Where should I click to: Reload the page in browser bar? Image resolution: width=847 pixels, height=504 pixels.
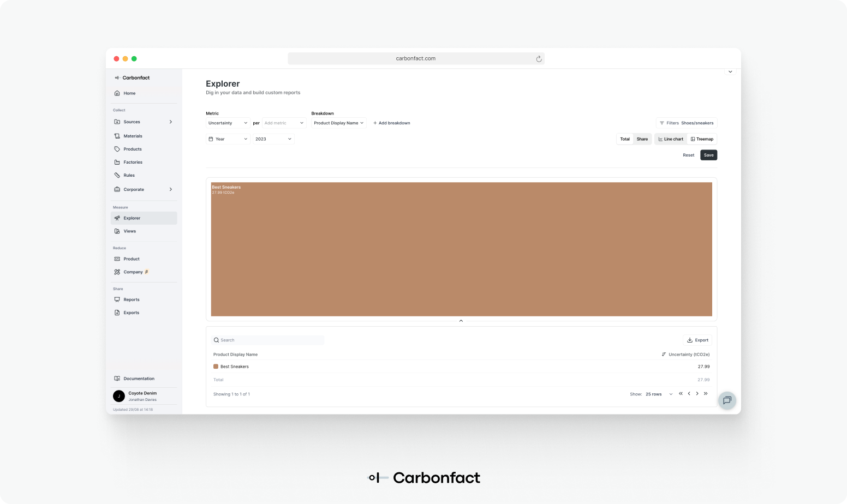coord(539,59)
